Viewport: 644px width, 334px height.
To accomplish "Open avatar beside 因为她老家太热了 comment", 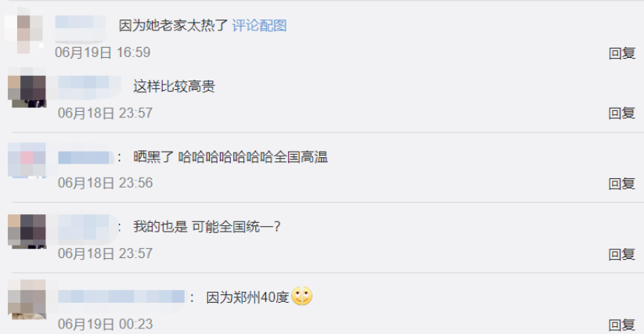I will pyautogui.click(x=23, y=31).
